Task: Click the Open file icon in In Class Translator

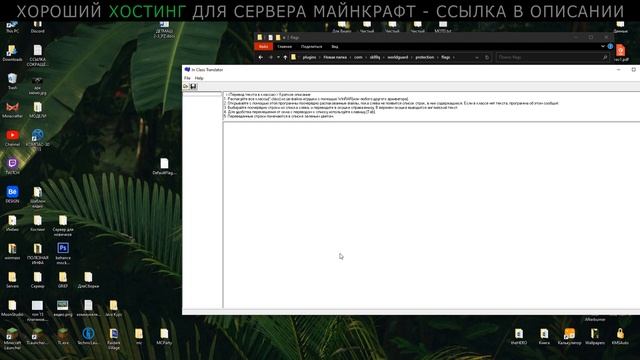Action: pos(186,87)
